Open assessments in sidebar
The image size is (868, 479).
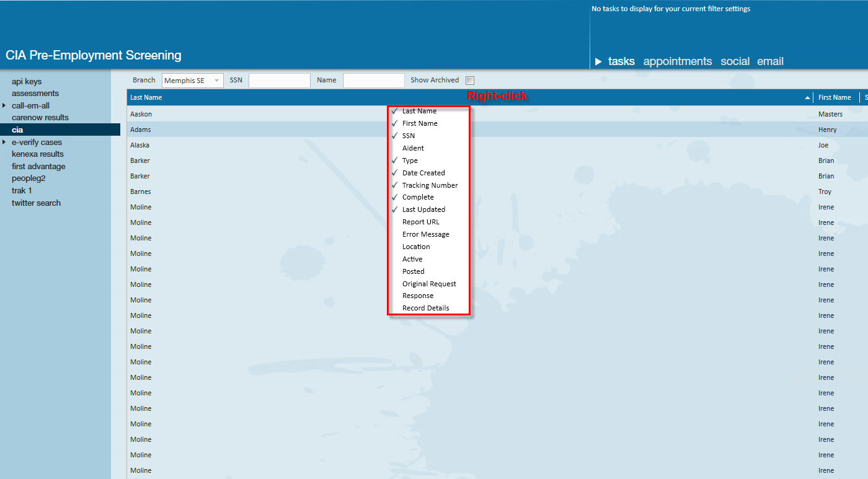(35, 93)
